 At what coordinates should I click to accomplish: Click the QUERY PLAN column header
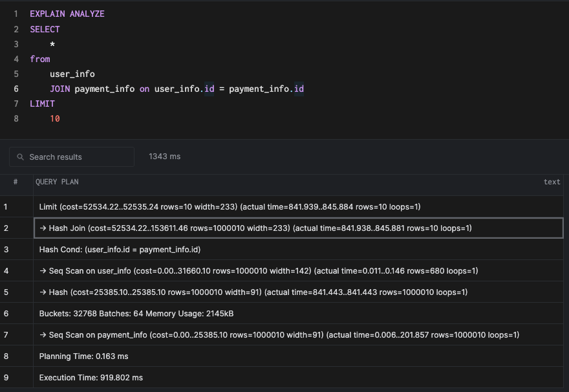pyautogui.click(x=57, y=182)
